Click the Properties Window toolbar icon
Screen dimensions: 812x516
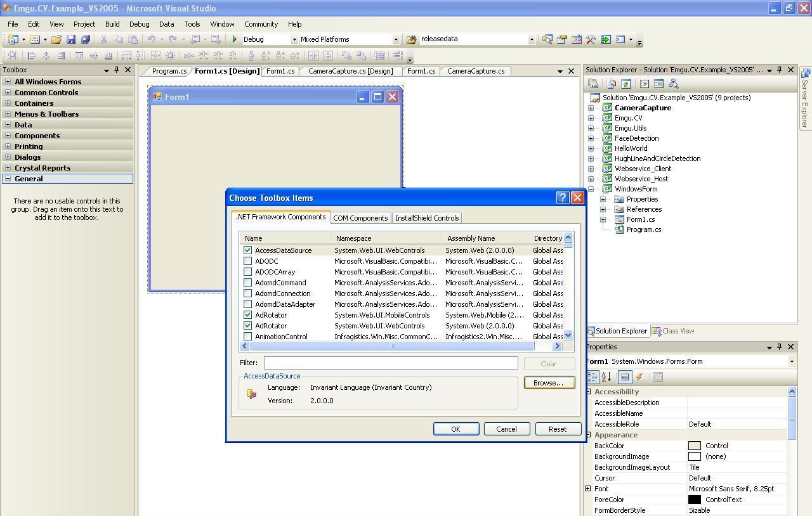click(562, 39)
